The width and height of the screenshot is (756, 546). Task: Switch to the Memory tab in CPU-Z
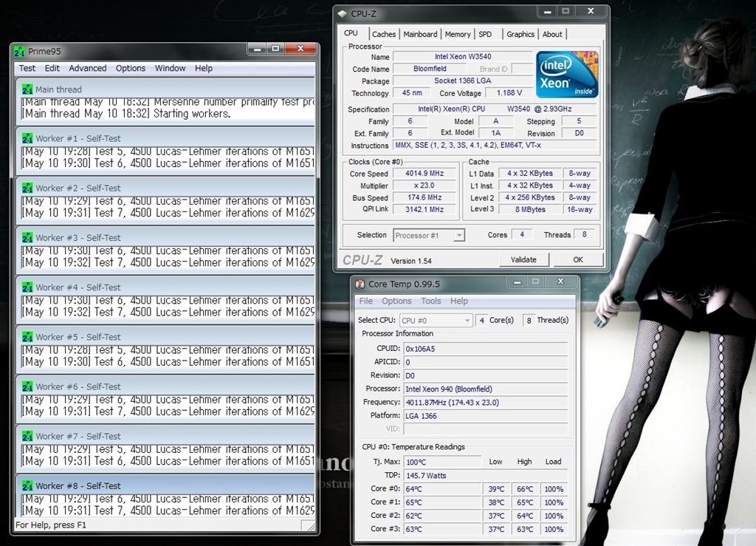tap(458, 34)
